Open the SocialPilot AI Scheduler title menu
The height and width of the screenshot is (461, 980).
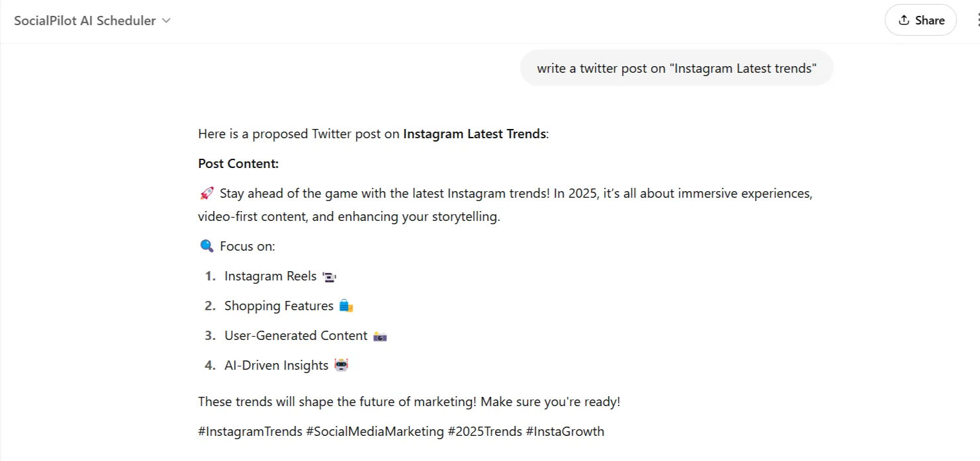[x=85, y=21]
